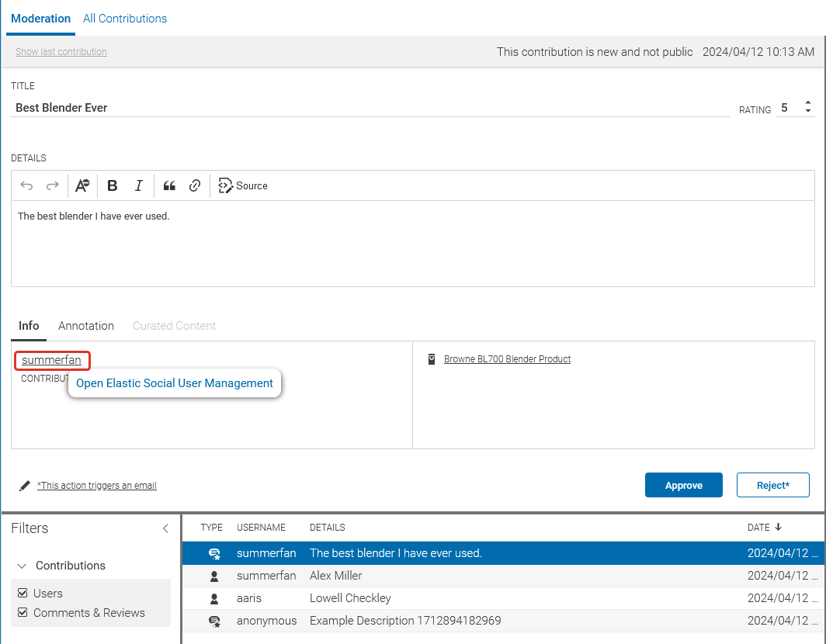The height and width of the screenshot is (644, 826).
Task: Open Source view for the Details editor
Action: coord(242,185)
